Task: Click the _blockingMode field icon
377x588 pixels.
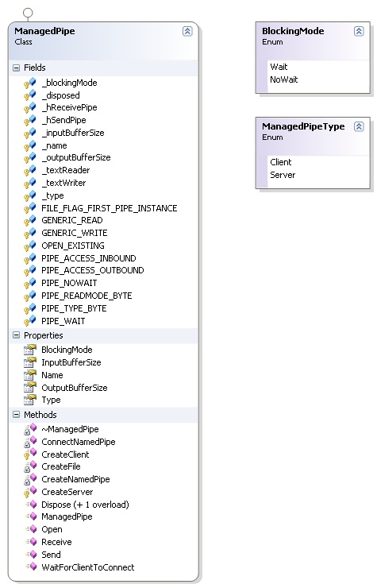Action: coord(30,83)
